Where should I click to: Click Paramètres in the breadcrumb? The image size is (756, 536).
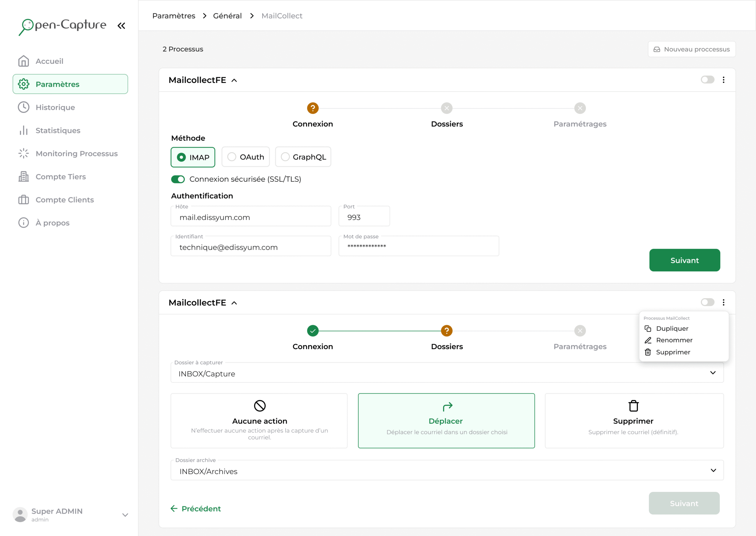174,16
